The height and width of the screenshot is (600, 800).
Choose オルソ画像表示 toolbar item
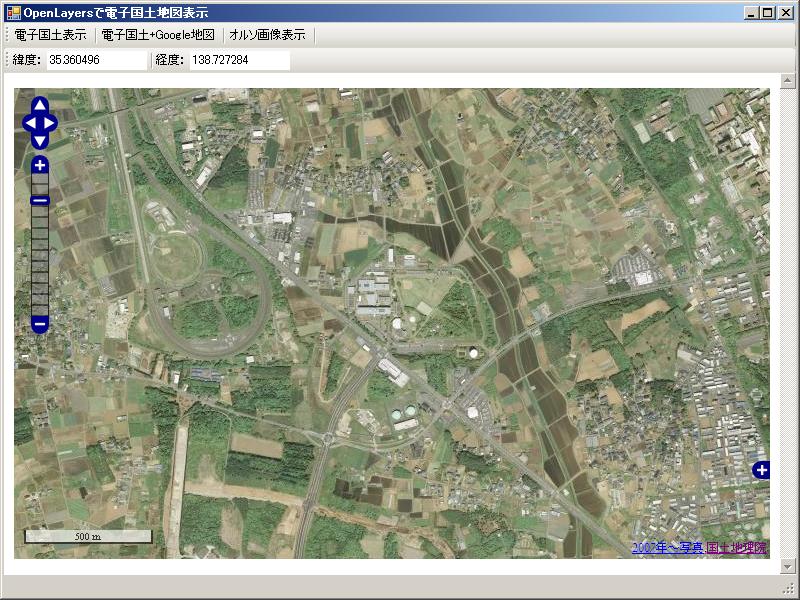tap(267, 35)
